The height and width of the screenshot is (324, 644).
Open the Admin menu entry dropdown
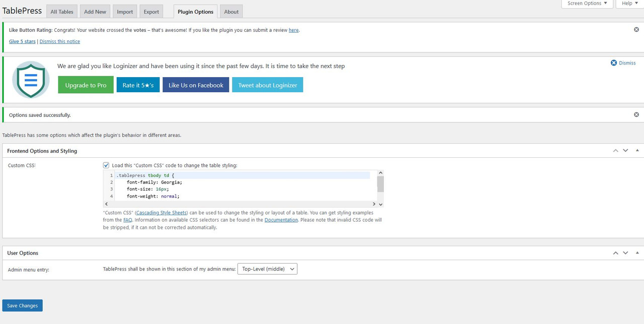(267, 269)
